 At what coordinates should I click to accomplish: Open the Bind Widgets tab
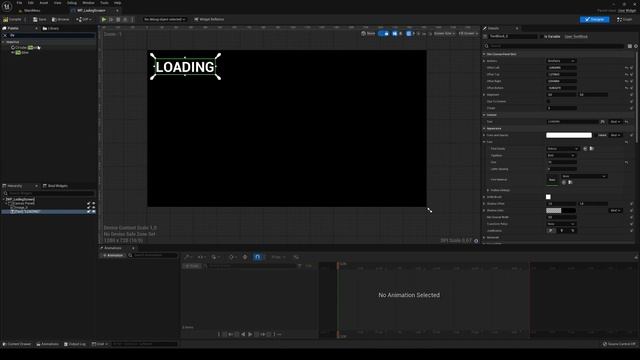(x=56, y=186)
